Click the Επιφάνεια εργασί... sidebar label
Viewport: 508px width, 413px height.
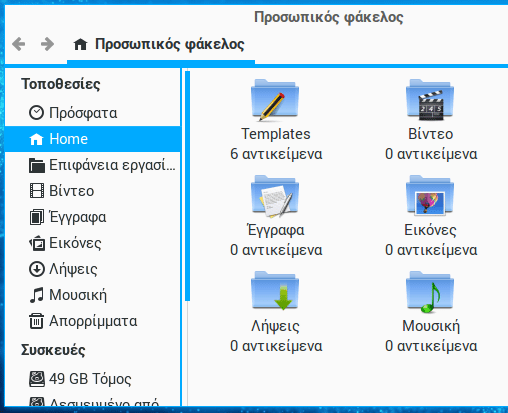(x=112, y=165)
